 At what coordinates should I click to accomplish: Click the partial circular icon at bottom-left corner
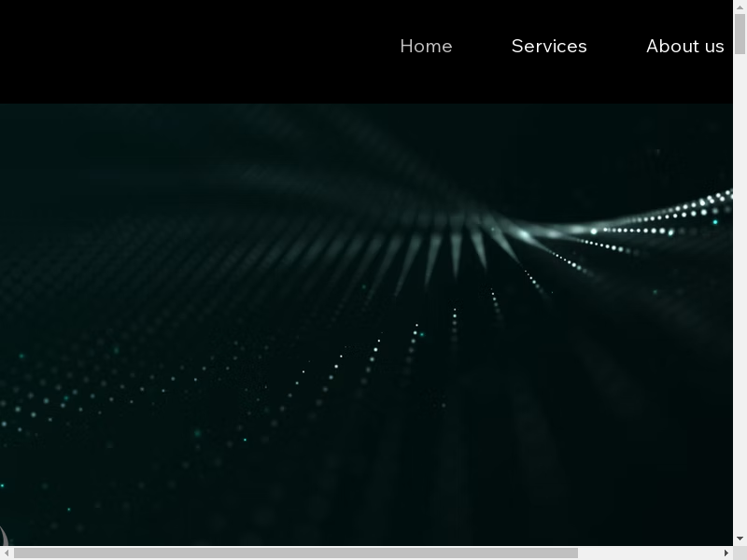4,537
